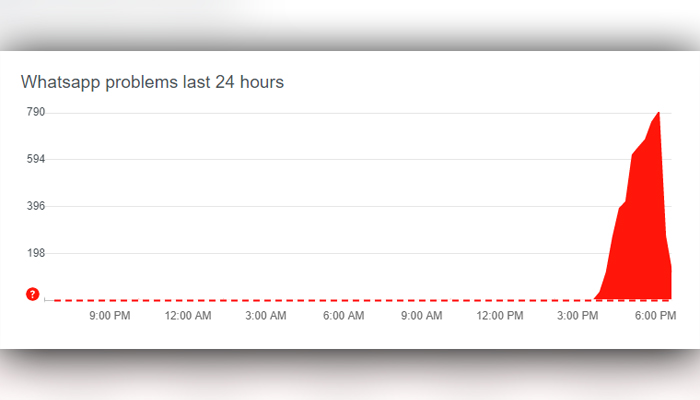Click the 9:00 AM time marker
Viewport: 700px width, 400px height.
pyautogui.click(x=421, y=316)
